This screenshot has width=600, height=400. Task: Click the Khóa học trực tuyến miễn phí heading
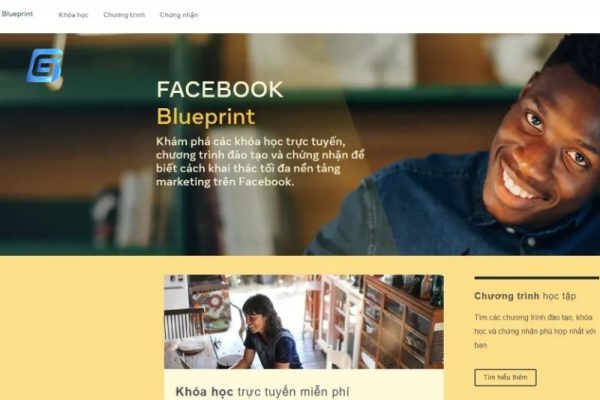(x=262, y=392)
